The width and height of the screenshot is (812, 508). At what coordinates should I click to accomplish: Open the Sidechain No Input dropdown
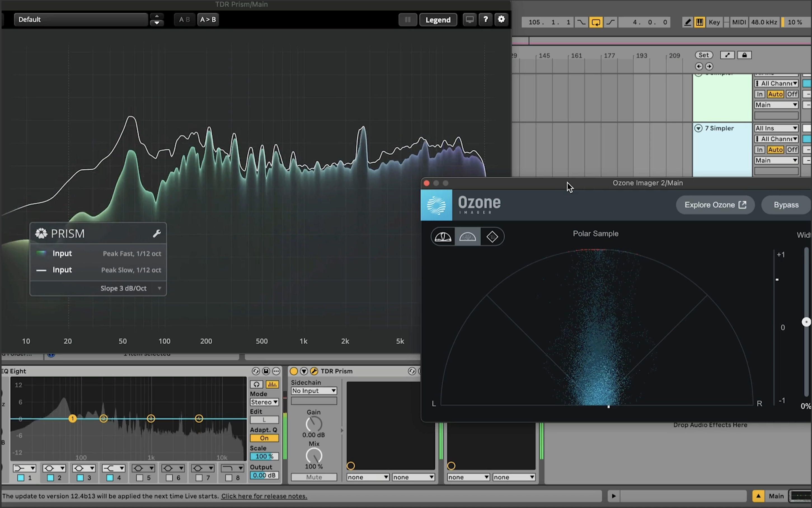313,391
